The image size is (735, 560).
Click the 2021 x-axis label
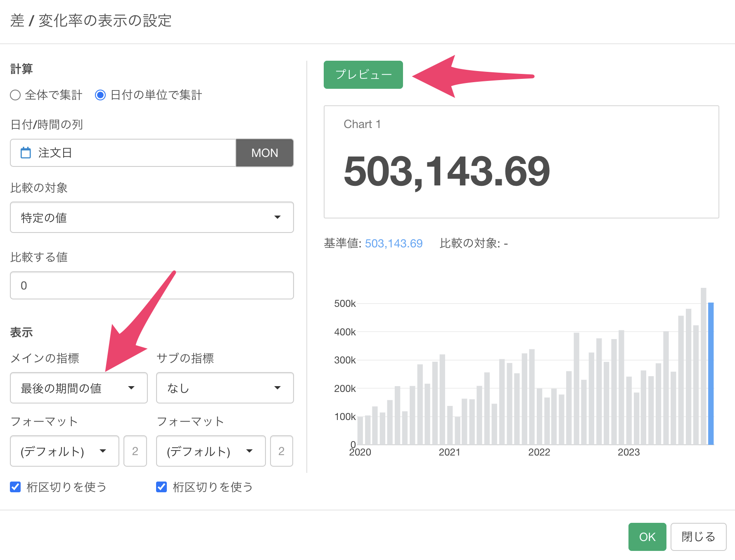coord(449,452)
